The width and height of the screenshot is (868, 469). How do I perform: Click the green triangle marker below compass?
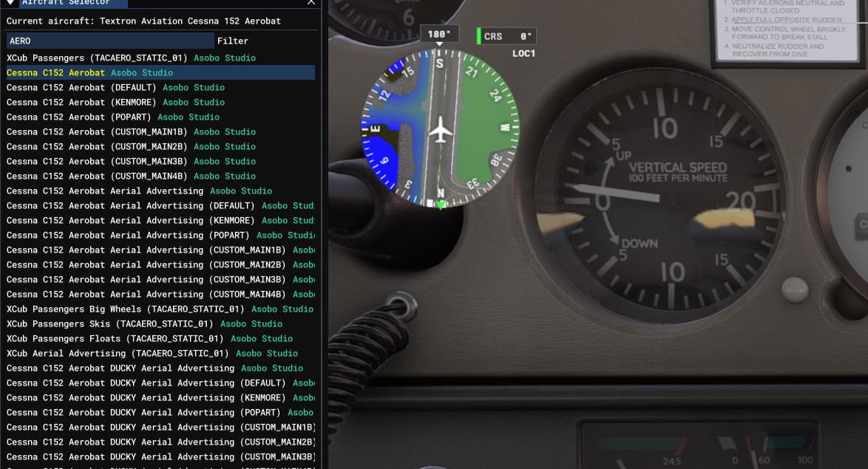tap(441, 204)
